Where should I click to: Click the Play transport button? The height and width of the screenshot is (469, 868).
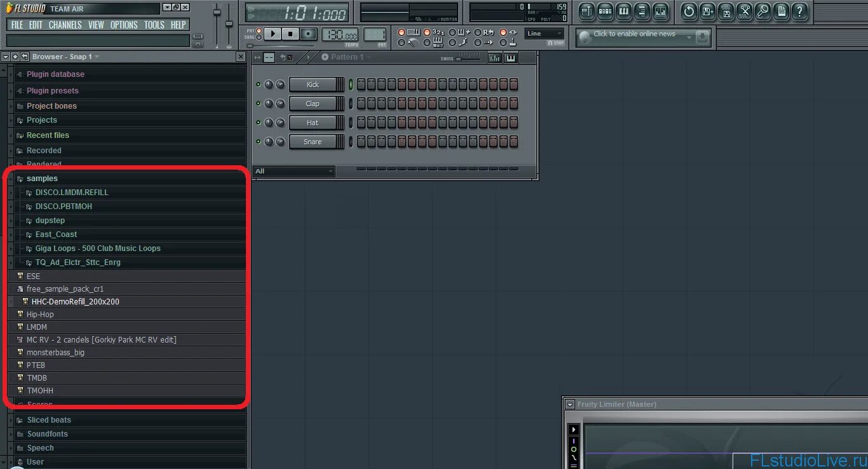click(273, 34)
